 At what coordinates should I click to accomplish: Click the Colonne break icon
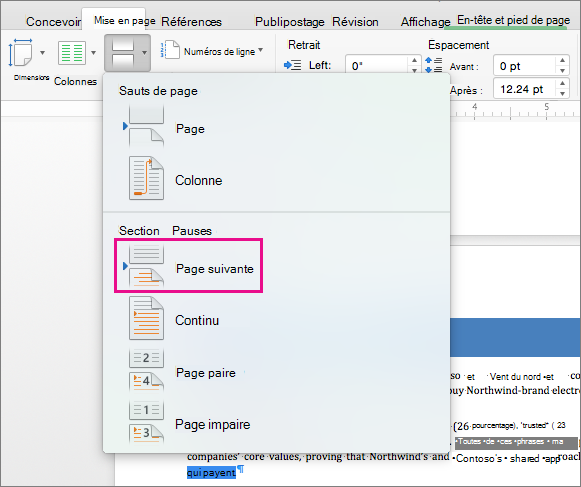coord(146,178)
